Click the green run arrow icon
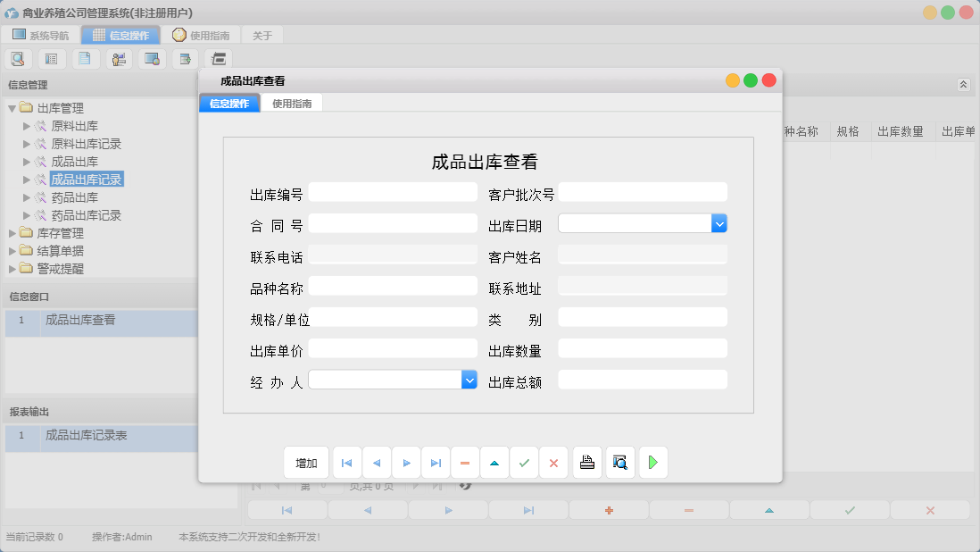 652,462
